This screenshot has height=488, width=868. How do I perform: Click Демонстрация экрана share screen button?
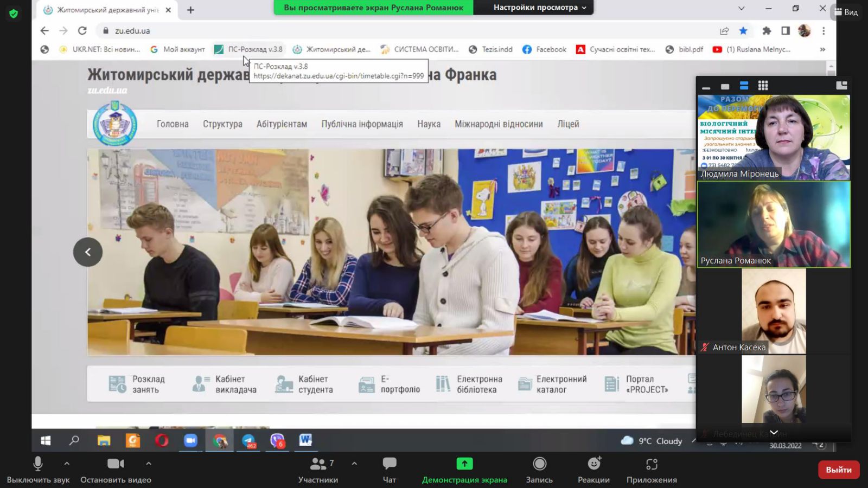click(x=464, y=470)
